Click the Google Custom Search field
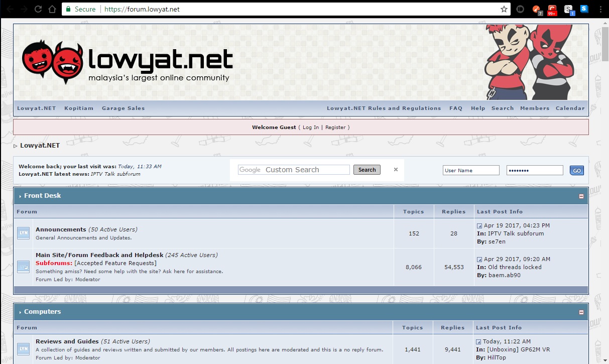Screen dimensions: 609x364 click(294, 170)
